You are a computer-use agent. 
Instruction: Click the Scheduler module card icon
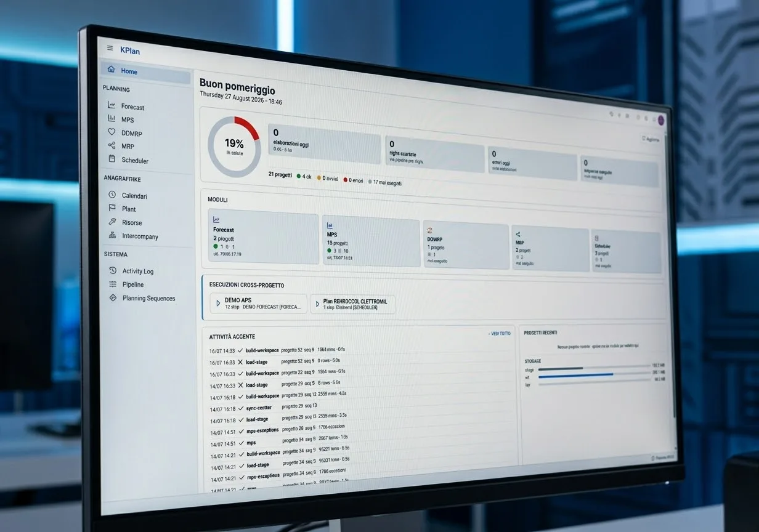[596, 238]
